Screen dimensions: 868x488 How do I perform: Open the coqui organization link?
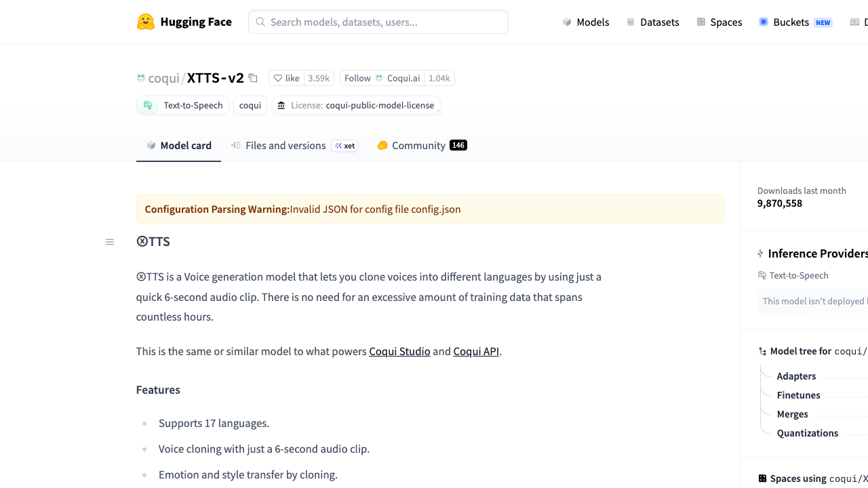click(163, 78)
